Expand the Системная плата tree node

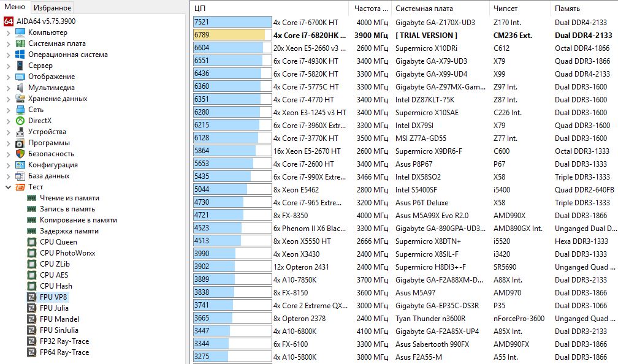9,44
